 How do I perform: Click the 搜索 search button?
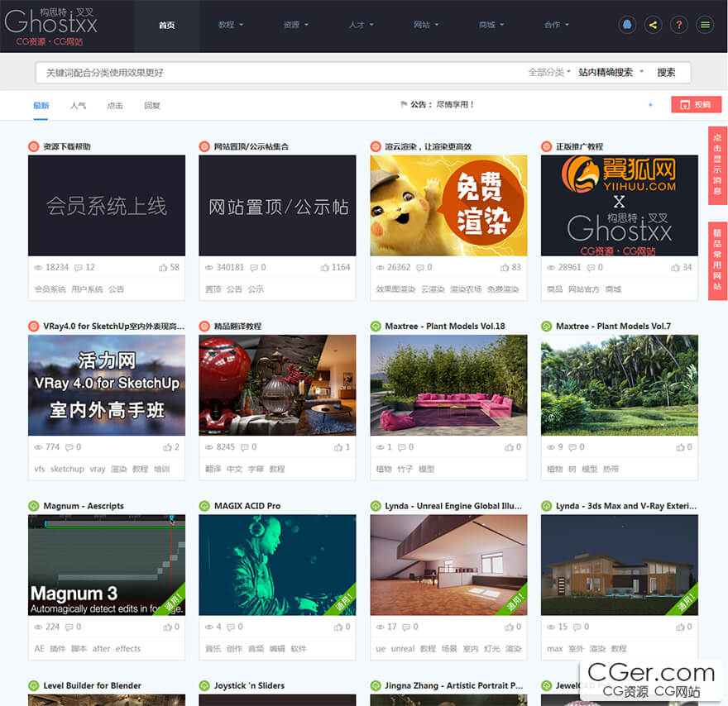(666, 73)
